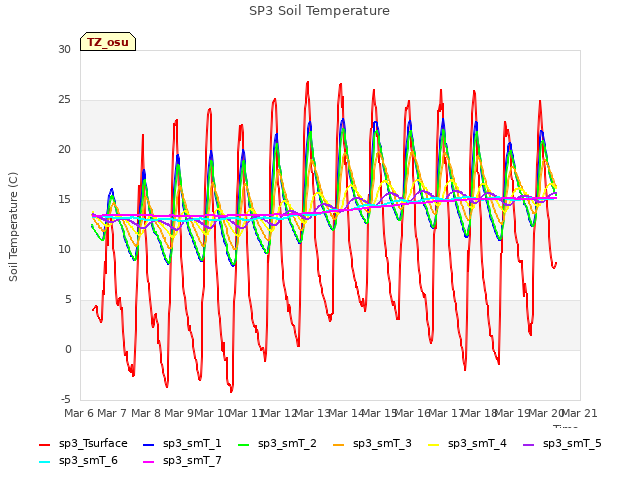
Task: Click the cyan sp3_smT_6 legend swatch
Action: coord(44,462)
